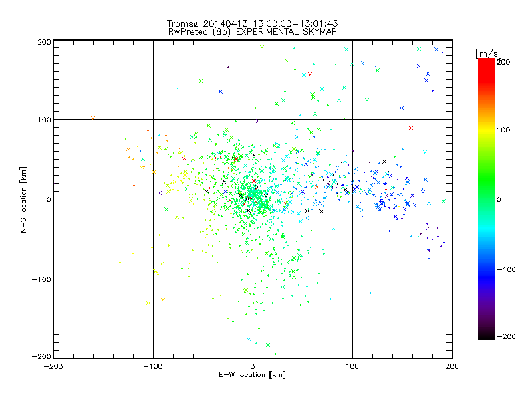Click the y-axis tick label '100' on the left
532x399 pixels.
pos(44,120)
